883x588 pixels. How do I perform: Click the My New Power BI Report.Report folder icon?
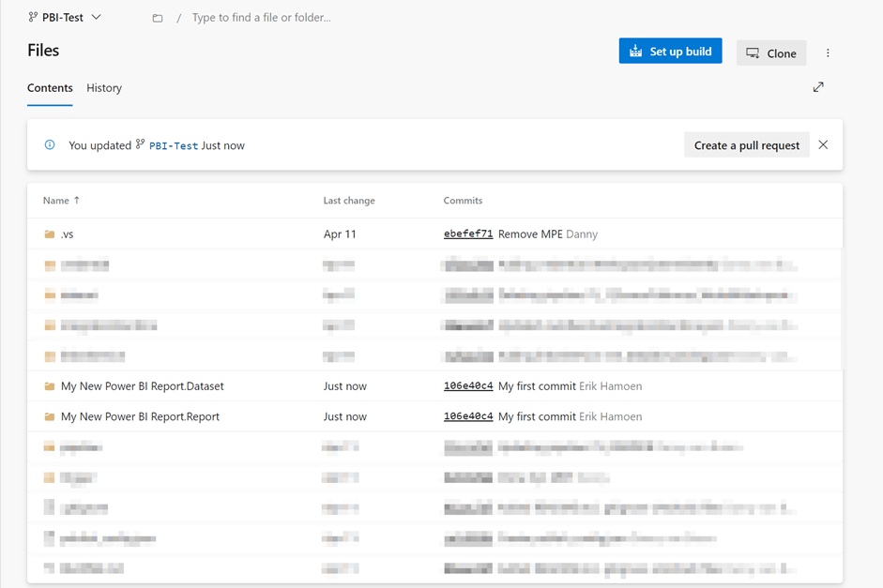point(50,416)
